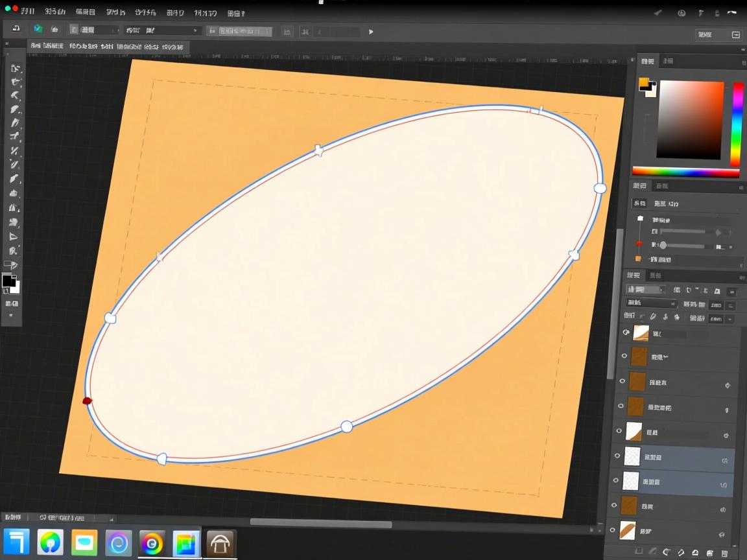Open the blue spiral app in the taskbar
This screenshot has width=747, height=560.
click(118, 543)
